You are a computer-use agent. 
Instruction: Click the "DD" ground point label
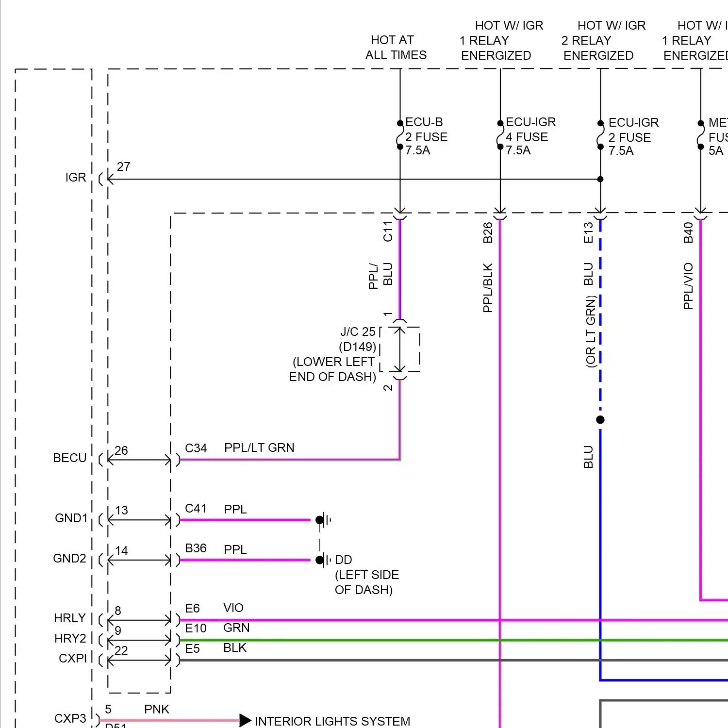point(343,560)
